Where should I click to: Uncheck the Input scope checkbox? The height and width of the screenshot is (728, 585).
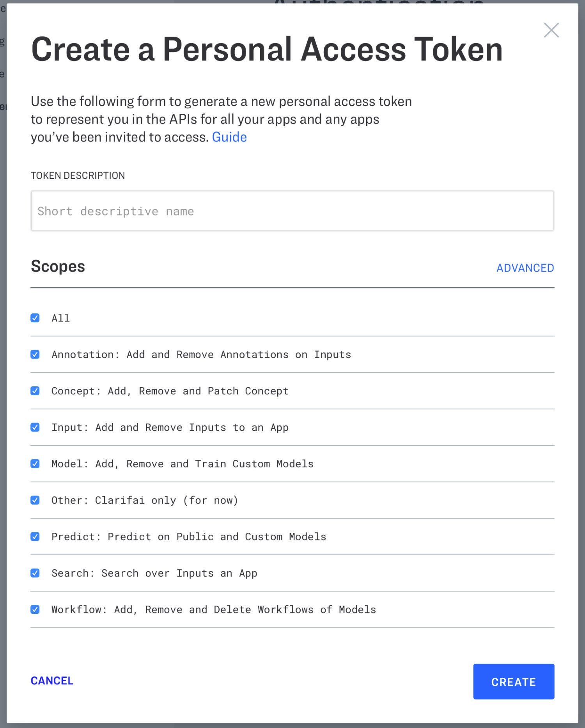pos(35,427)
